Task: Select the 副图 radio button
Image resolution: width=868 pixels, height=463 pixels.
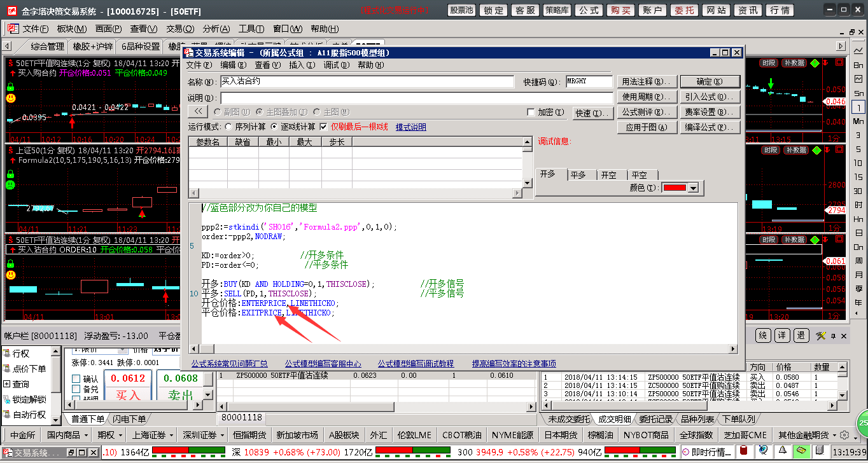Action: (218, 112)
